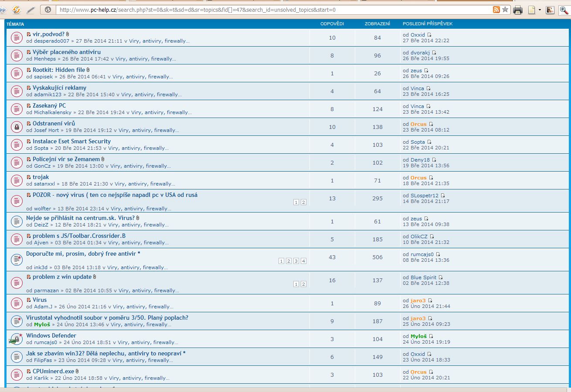Click the green Myloš author link
Image resolution: width=571 pixels, height=392 pixels.
tap(41, 324)
